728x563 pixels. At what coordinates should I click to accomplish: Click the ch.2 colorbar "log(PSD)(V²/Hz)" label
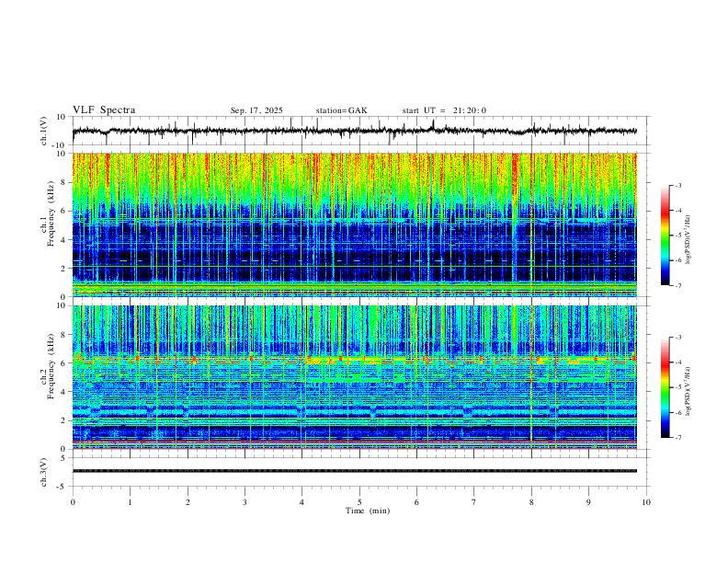[688, 391]
